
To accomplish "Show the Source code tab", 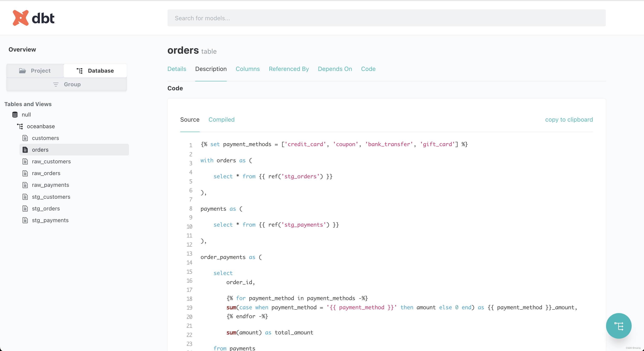I will pos(190,120).
